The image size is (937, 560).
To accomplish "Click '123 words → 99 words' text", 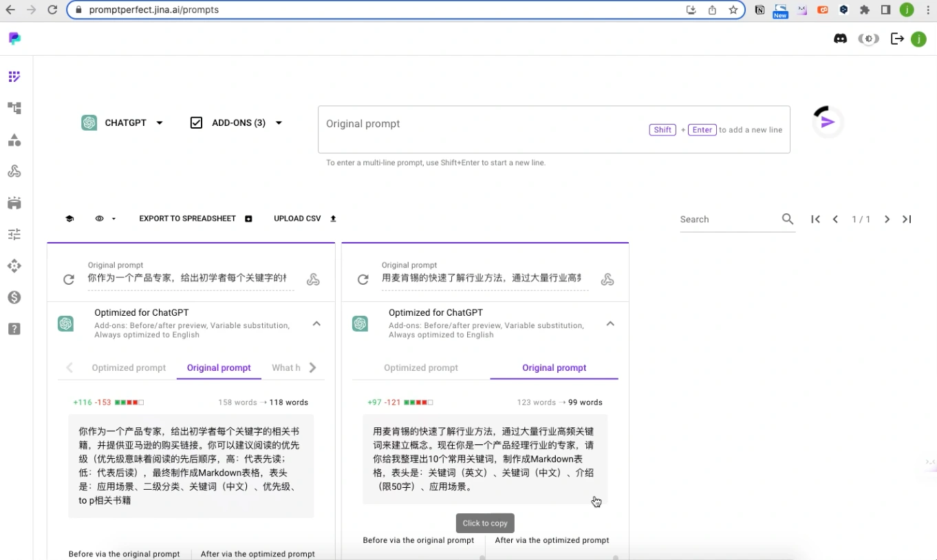I will [x=559, y=402].
